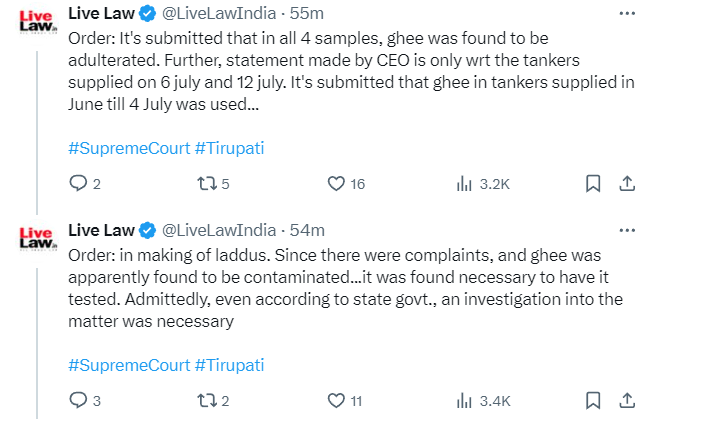View analytics for the 3.4K views tweet
The image size is (717, 422).
pos(464,401)
